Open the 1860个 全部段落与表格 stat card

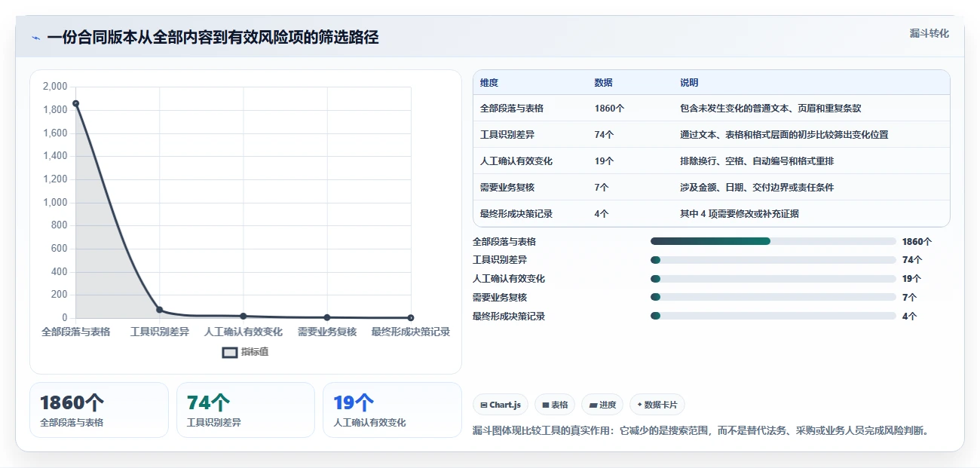click(x=99, y=409)
